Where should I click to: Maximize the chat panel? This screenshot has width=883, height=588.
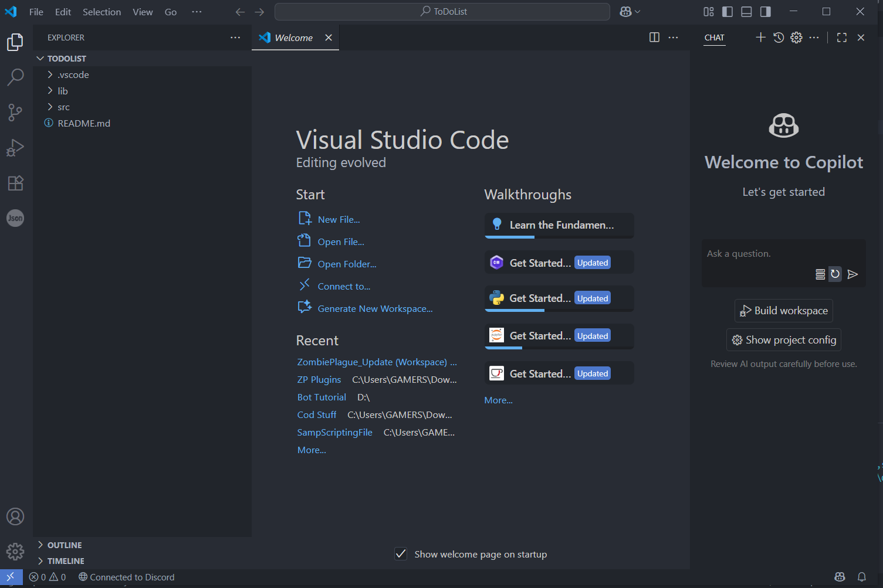842,38
